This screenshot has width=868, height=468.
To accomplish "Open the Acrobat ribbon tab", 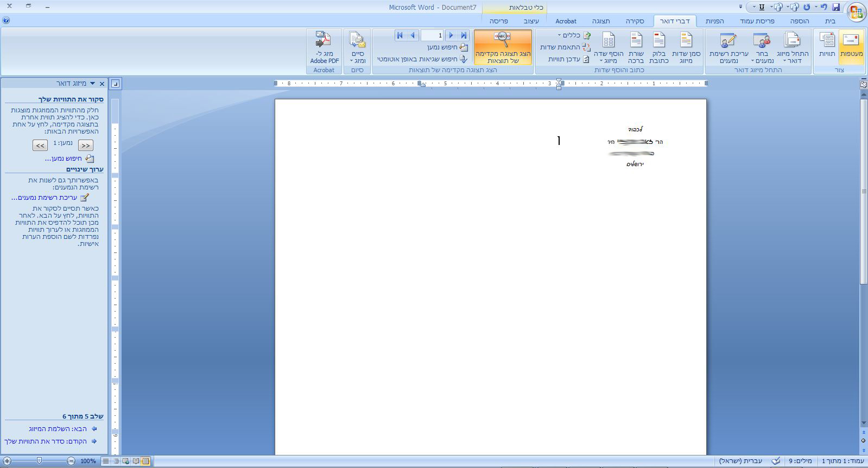I will (x=566, y=21).
